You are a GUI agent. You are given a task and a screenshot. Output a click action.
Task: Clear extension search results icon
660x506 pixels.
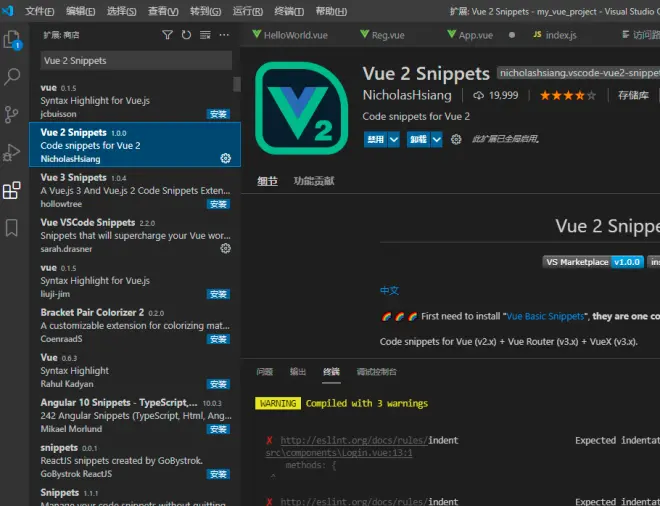205,35
